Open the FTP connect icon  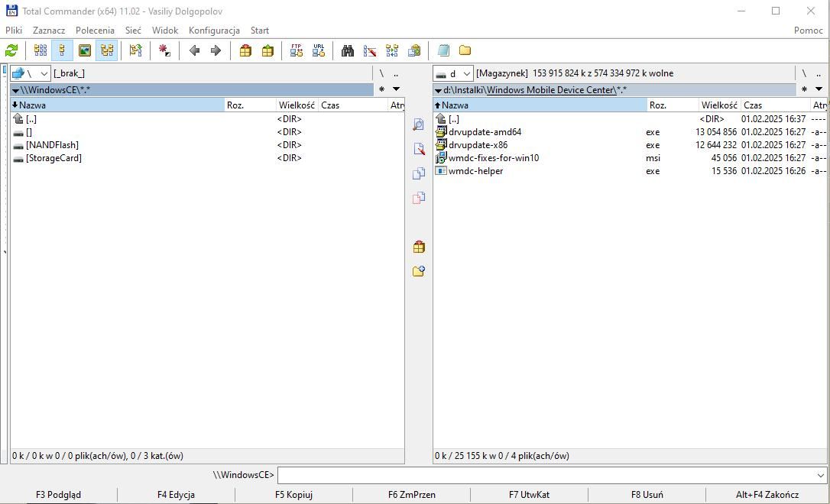click(297, 50)
